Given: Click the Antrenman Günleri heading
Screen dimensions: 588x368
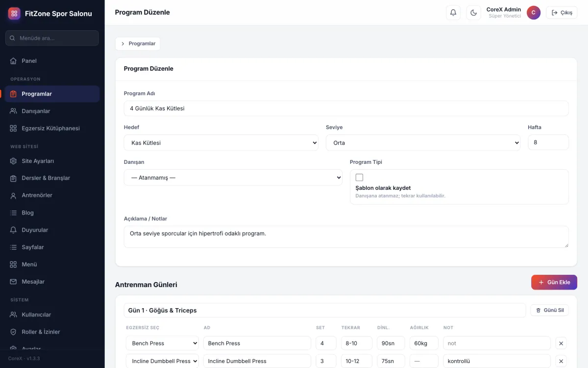Looking at the screenshot, I should pos(146,285).
